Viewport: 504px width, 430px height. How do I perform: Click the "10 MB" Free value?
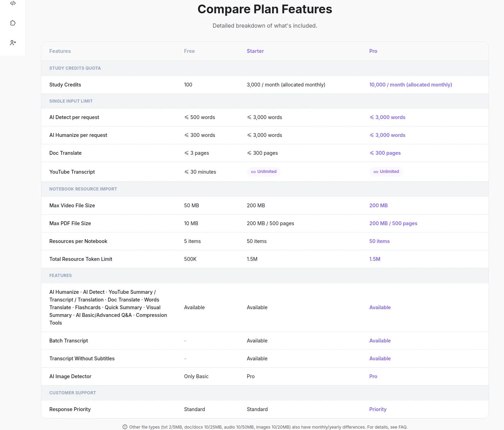[191, 223]
